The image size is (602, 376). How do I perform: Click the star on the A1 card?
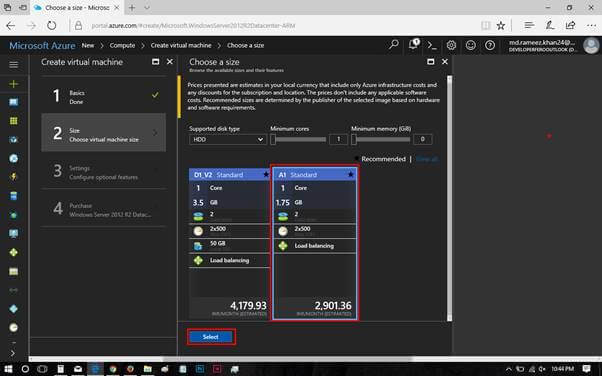click(351, 174)
